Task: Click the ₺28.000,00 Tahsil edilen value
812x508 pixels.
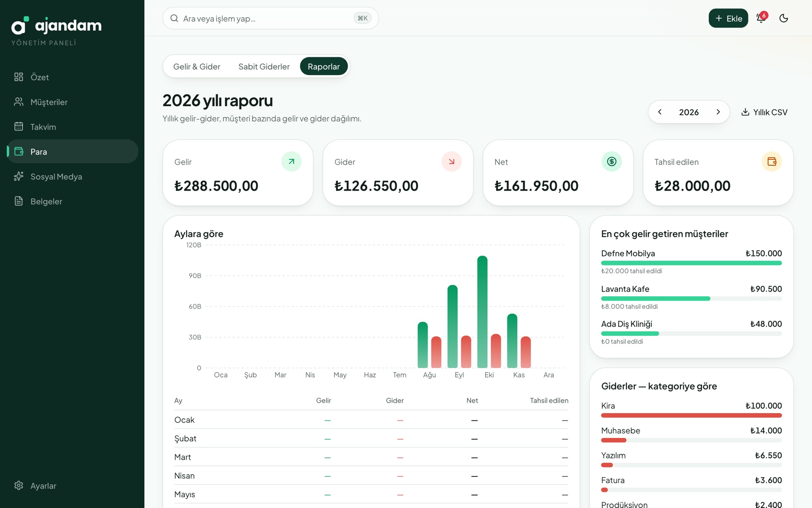Action: [x=692, y=186]
